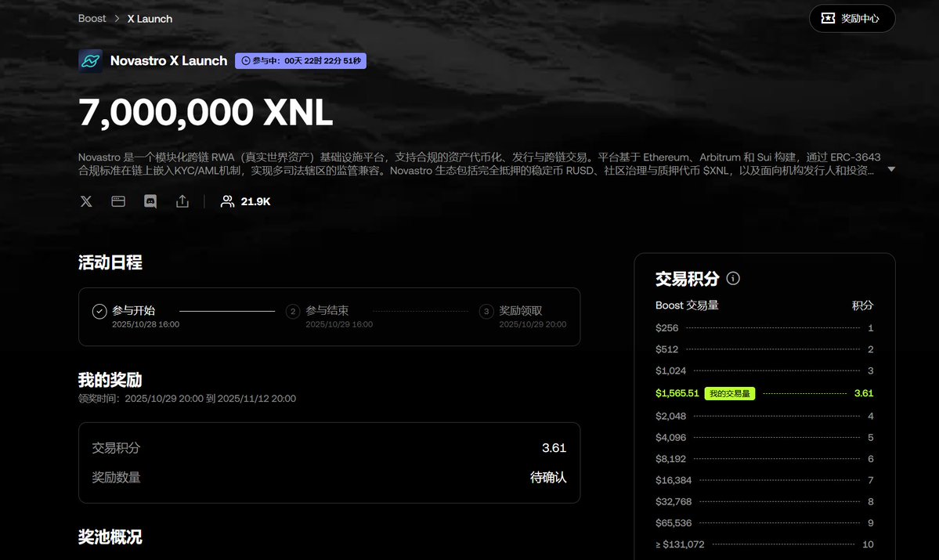The height and width of the screenshot is (560, 939).
Task: Click the $8,192 volume tier row
Action: [x=764, y=459]
